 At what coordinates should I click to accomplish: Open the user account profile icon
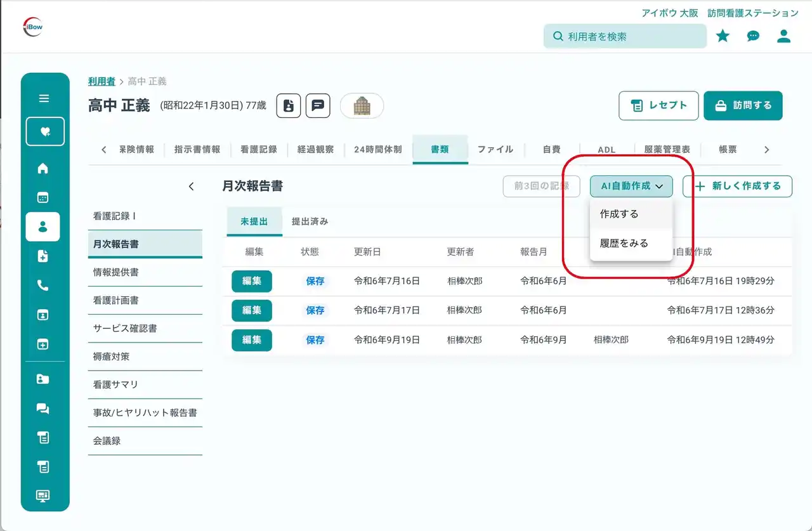tap(784, 36)
